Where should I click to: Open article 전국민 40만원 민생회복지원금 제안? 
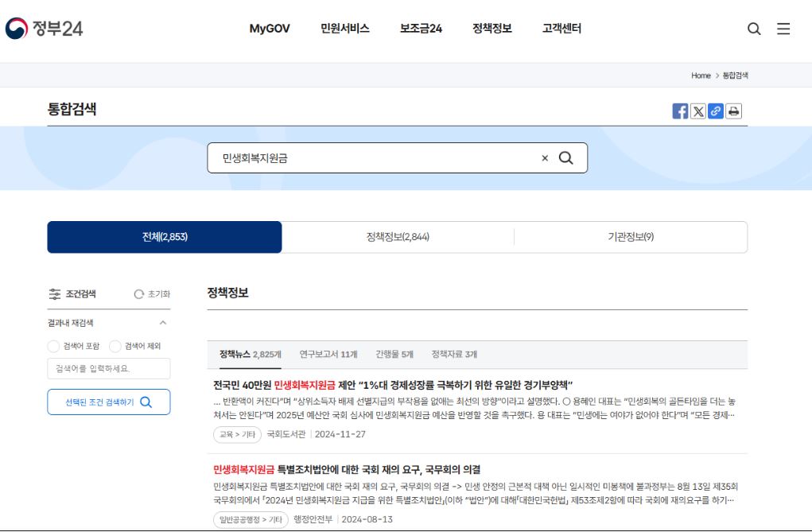393,385
